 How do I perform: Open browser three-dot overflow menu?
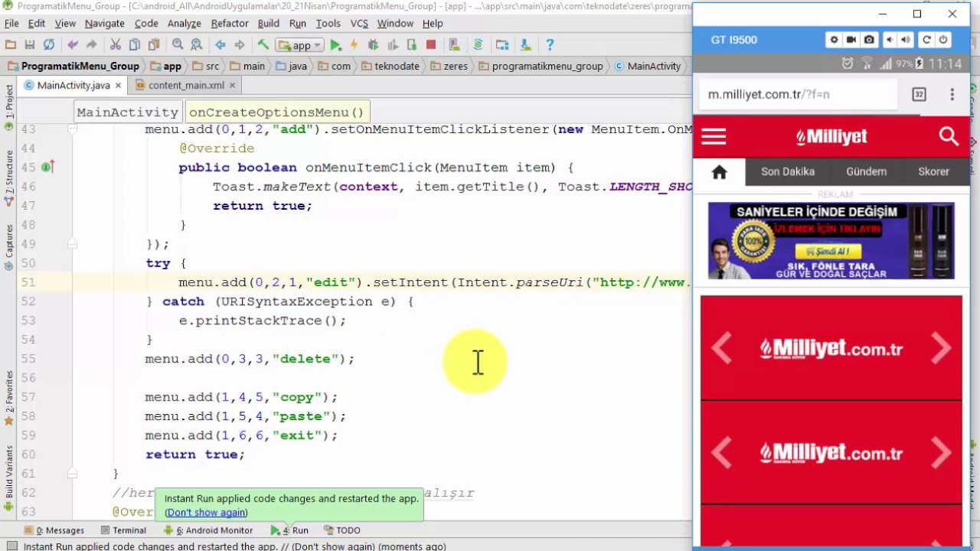(952, 94)
